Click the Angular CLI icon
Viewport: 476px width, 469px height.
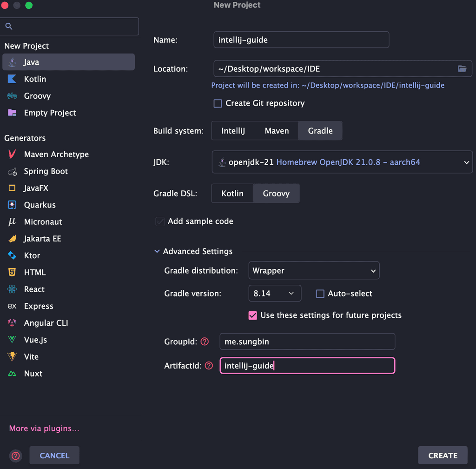[13, 323]
